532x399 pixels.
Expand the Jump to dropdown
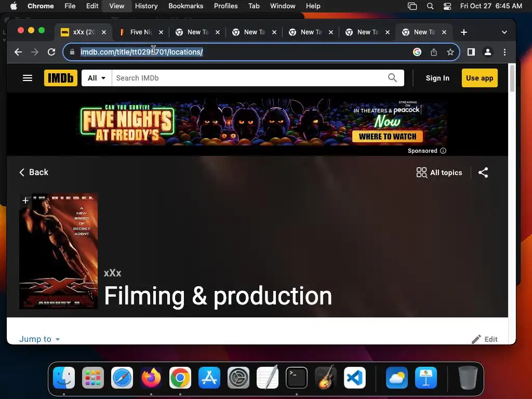(x=39, y=339)
